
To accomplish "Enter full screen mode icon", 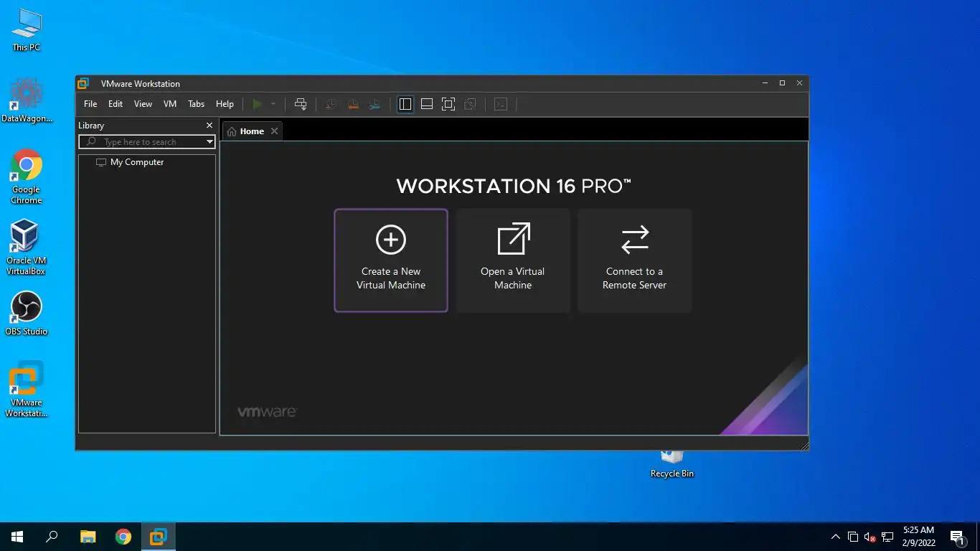I will 448,104.
